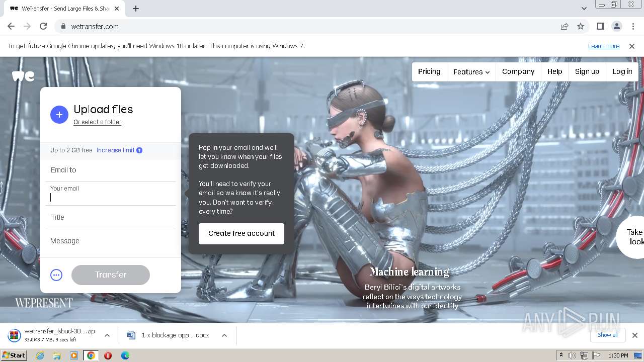Click Log in in navigation
Screen dimensions: 644x362
(x=622, y=72)
